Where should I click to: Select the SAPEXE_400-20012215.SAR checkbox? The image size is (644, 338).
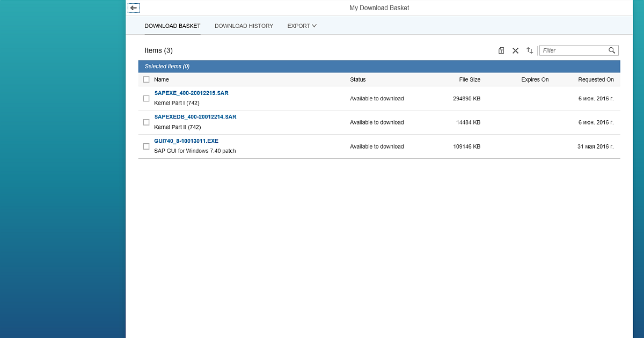tap(146, 98)
